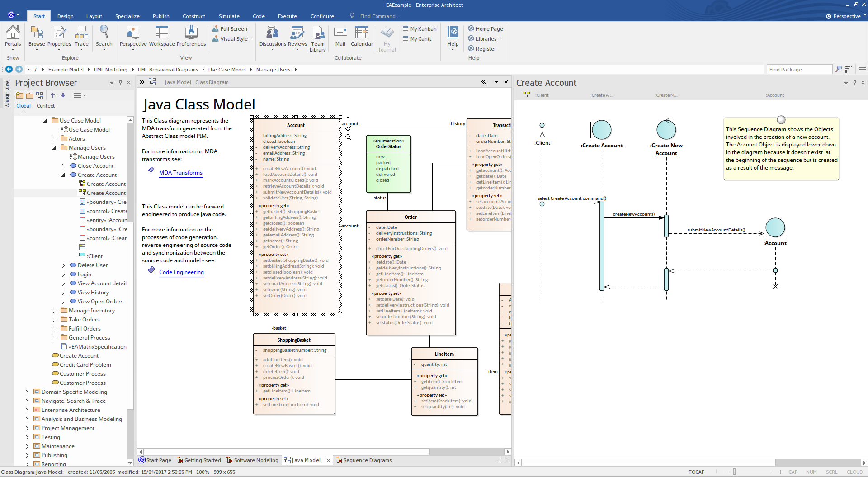Click the magnifier search icon beside Find Package
868x477 pixels.
click(x=838, y=69)
